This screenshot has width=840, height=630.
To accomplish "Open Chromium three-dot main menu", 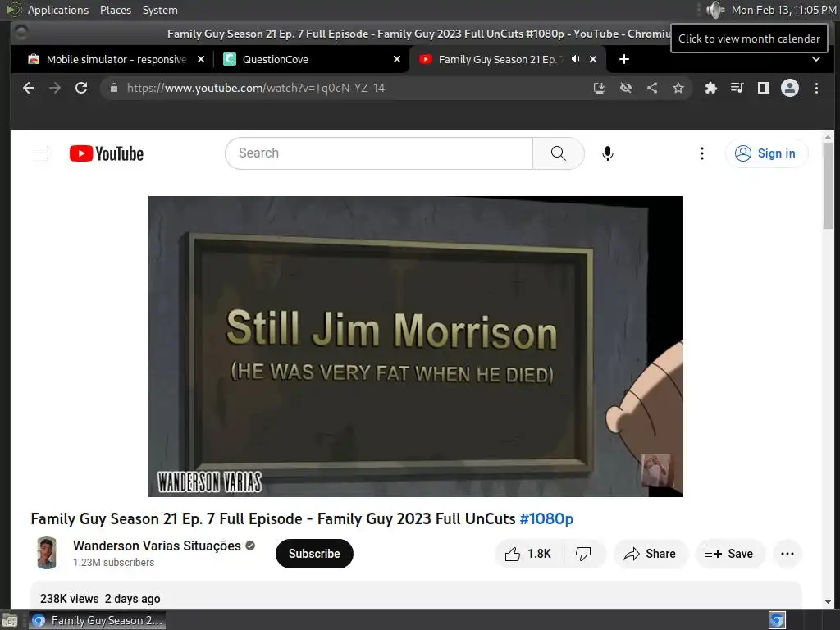I will tap(816, 88).
